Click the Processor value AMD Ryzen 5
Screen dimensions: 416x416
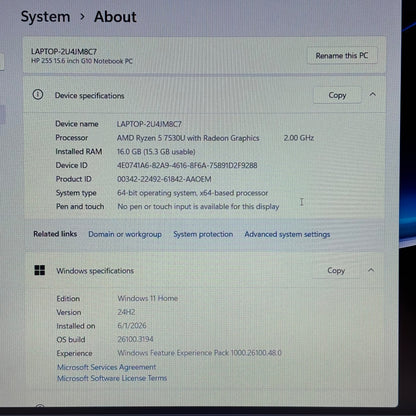[x=188, y=138]
